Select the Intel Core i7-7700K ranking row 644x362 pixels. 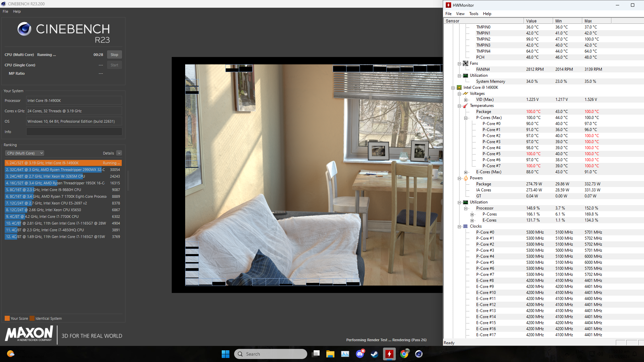pos(63,217)
